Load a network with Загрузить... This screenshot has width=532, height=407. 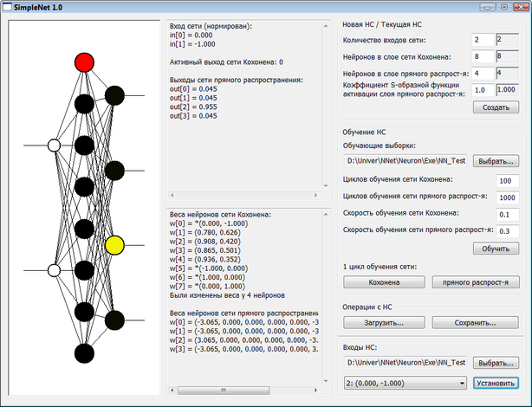[384, 323]
